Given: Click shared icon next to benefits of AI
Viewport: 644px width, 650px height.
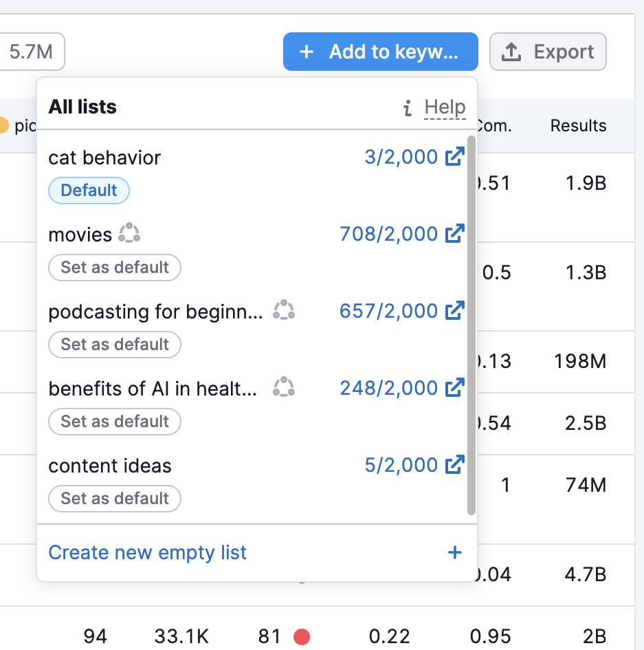Looking at the screenshot, I should click(284, 387).
